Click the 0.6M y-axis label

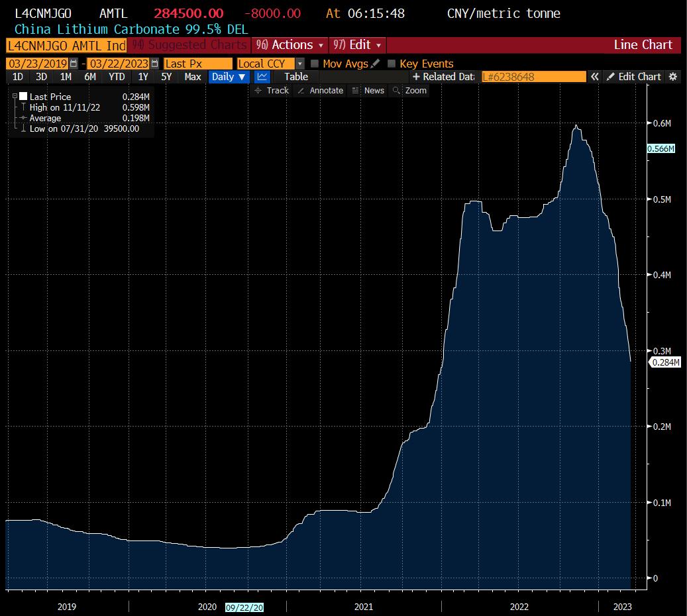click(662, 123)
